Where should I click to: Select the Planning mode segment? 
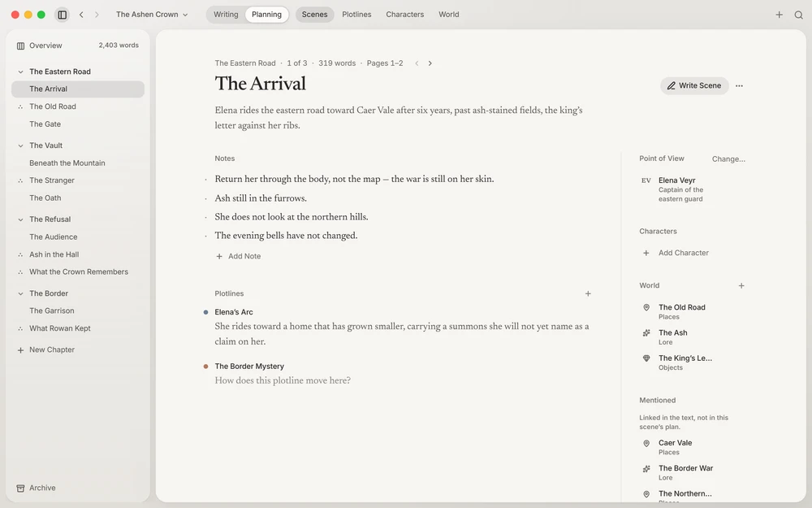(266, 15)
